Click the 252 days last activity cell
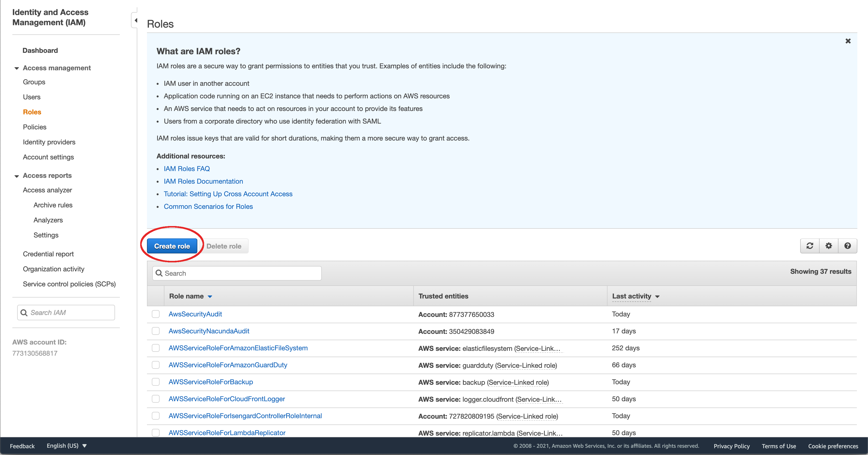The width and height of the screenshot is (868, 455). (625, 348)
